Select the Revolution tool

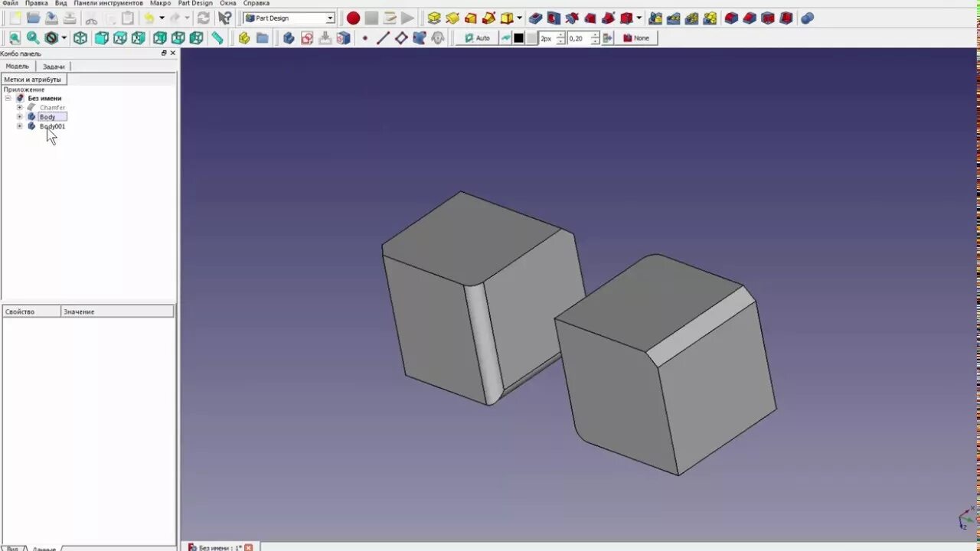coord(452,18)
